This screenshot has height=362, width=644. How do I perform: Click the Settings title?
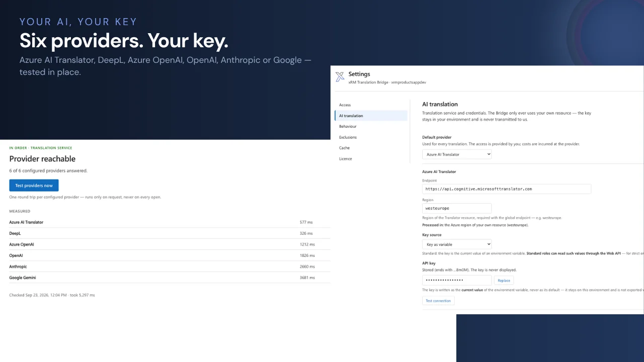(359, 74)
